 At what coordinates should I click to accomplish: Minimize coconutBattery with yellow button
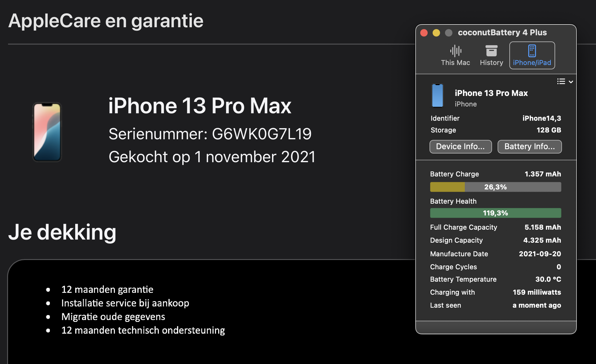coord(436,33)
